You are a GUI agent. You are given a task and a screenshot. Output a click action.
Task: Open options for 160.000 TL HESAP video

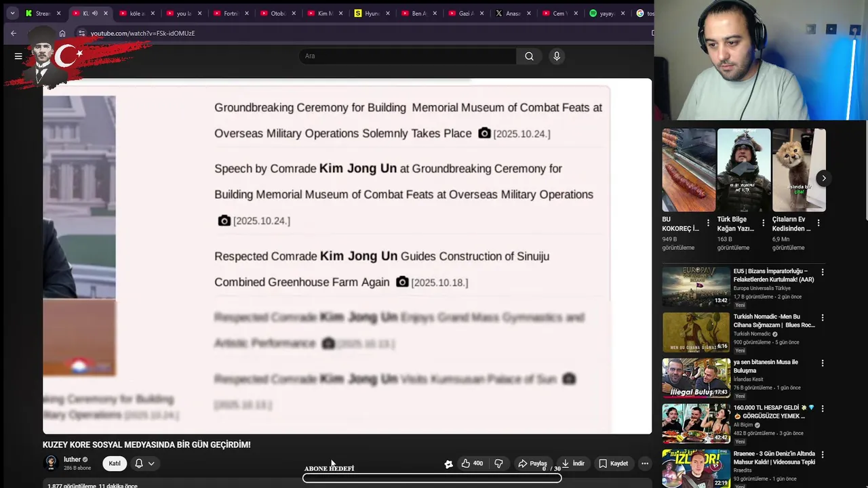click(823, 409)
